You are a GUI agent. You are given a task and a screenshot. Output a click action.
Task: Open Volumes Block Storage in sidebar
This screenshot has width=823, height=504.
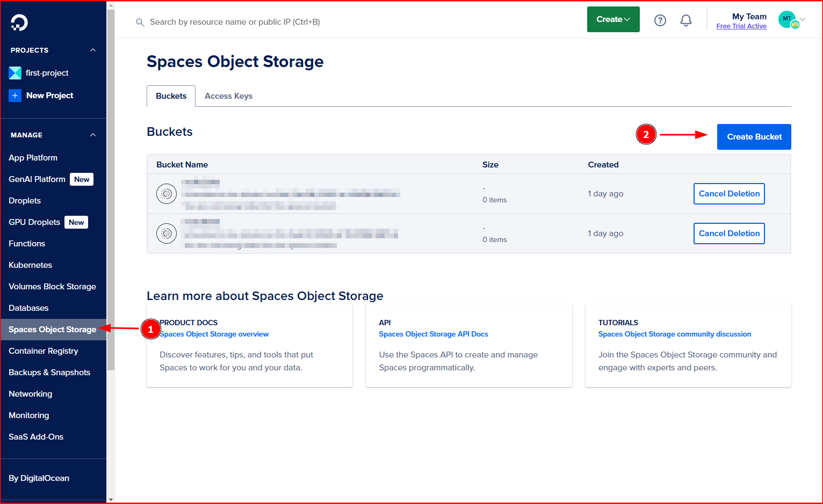52,287
